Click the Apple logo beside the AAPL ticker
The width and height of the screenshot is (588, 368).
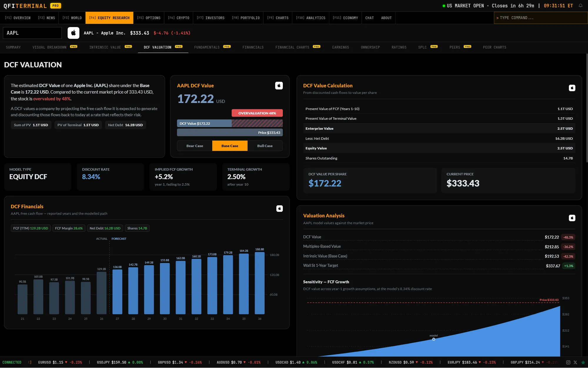point(73,33)
